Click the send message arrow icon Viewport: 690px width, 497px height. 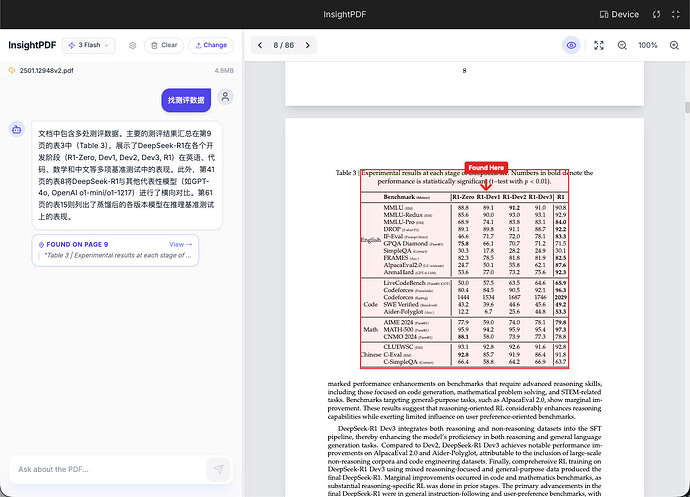pos(218,469)
